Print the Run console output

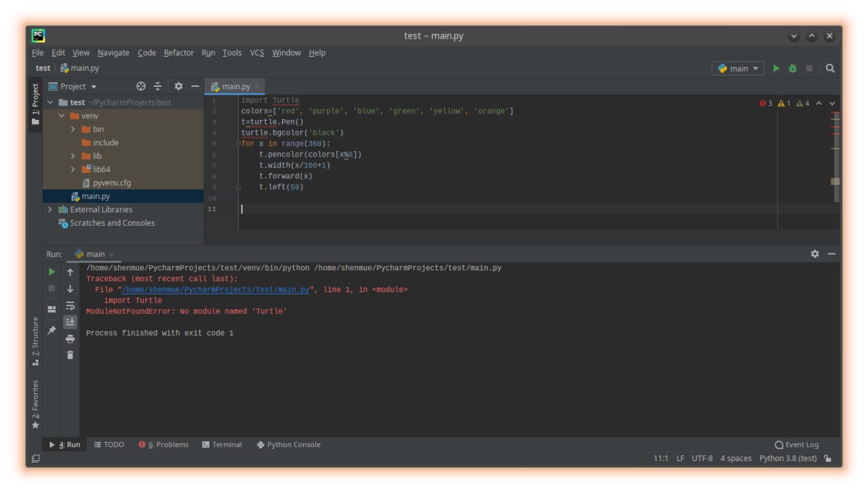(70, 338)
